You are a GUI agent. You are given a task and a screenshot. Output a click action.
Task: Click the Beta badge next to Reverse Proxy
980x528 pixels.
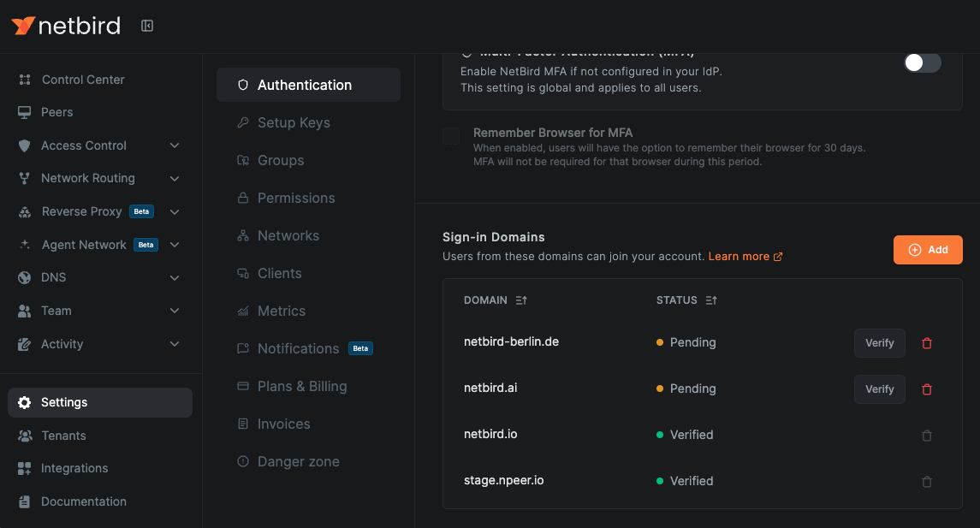pyautogui.click(x=141, y=212)
